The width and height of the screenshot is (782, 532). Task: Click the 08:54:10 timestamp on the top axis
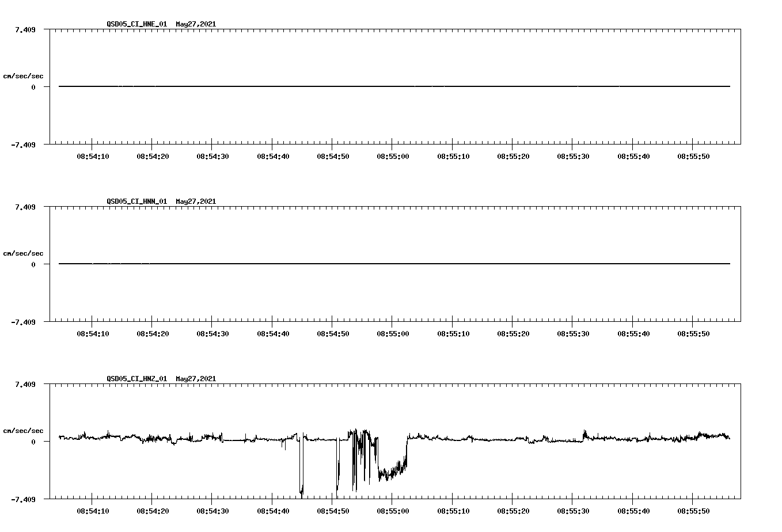(x=92, y=155)
